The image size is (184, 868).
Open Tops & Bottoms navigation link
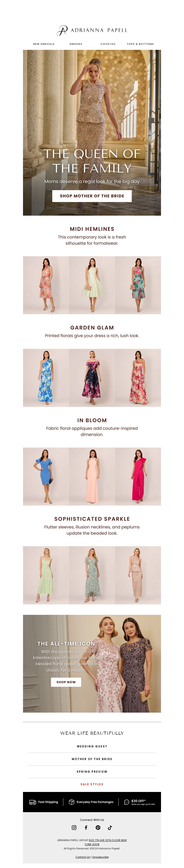pyautogui.click(x=140, y=44)
